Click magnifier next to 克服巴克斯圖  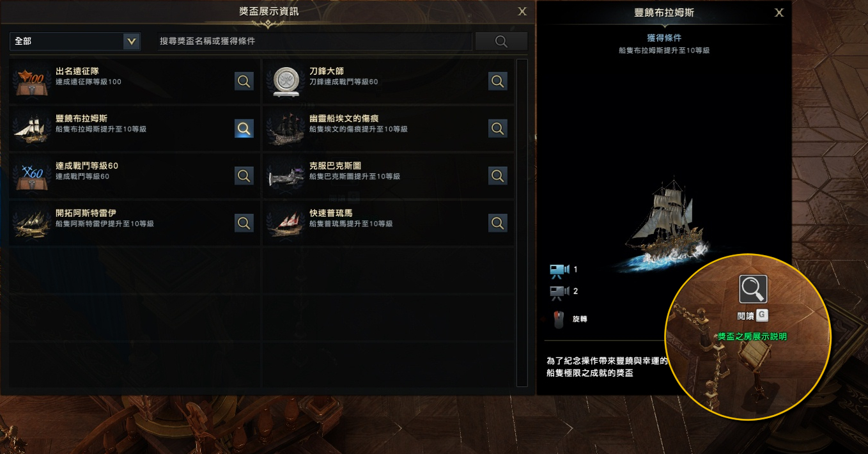tap(498, 176)
